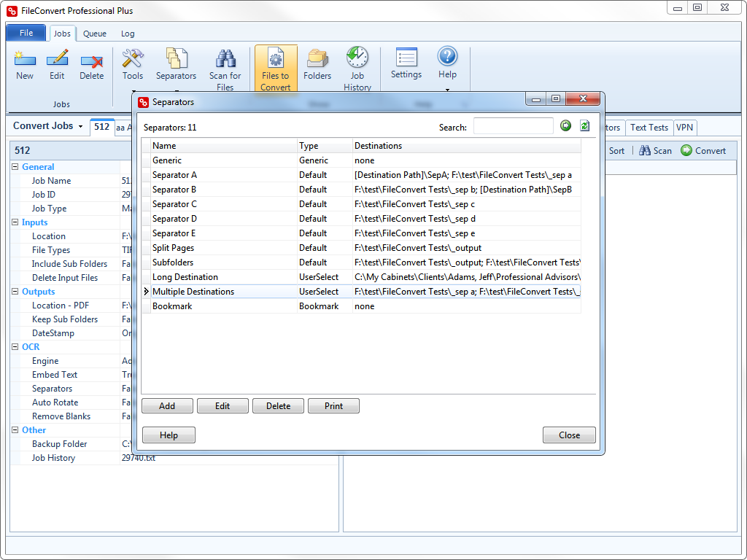Open the Folders icon in ribbon

tap(317, 58)
